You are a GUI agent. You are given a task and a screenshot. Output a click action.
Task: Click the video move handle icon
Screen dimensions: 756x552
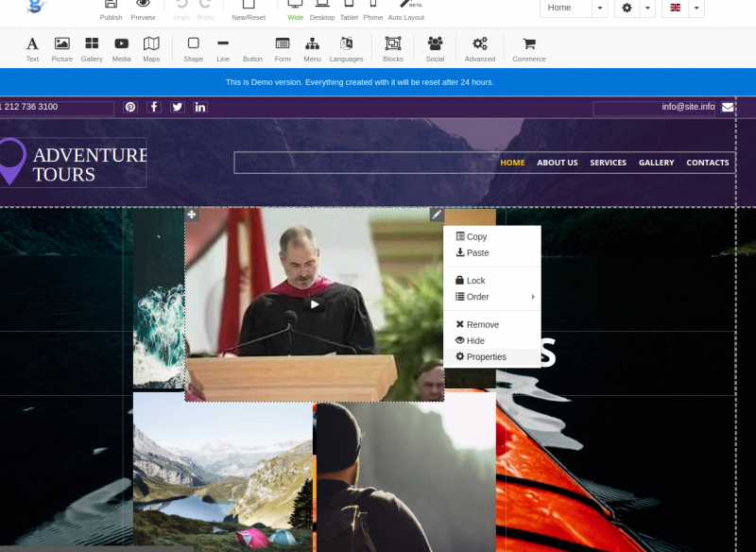(x=192, y=215)
